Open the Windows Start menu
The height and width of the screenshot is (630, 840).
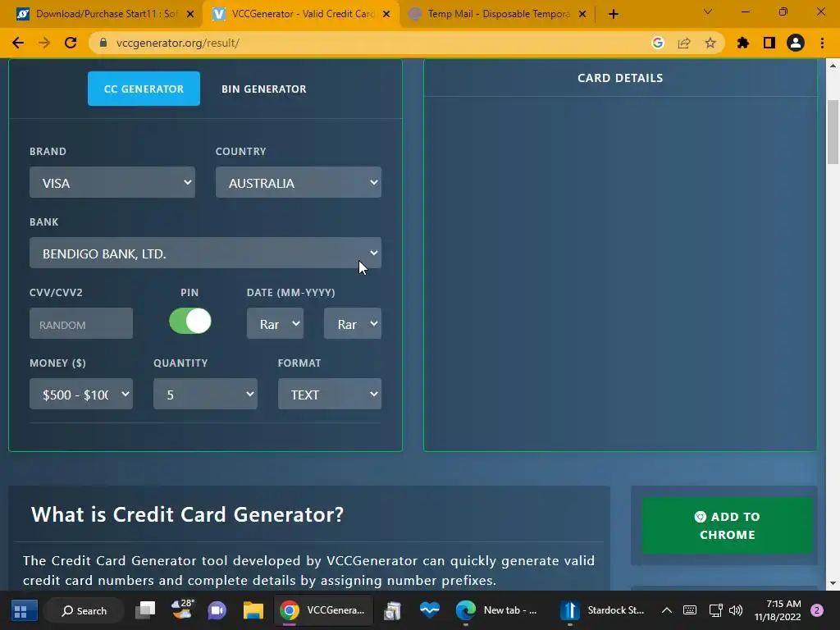(24, 610)
